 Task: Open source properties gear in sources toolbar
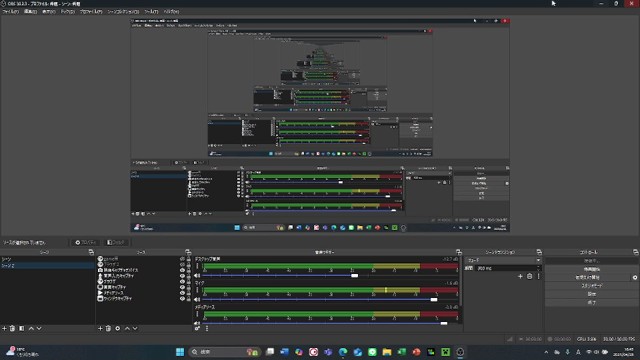118,328
